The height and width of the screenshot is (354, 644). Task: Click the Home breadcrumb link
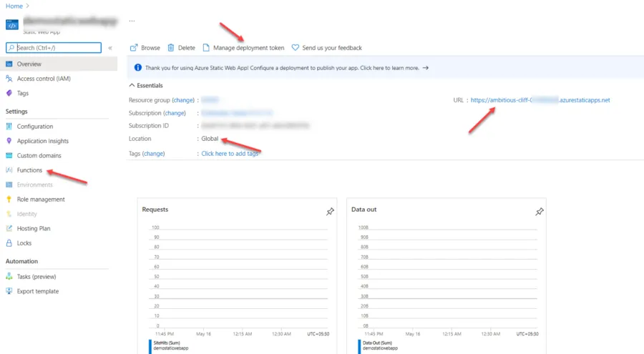coord(14,6)
